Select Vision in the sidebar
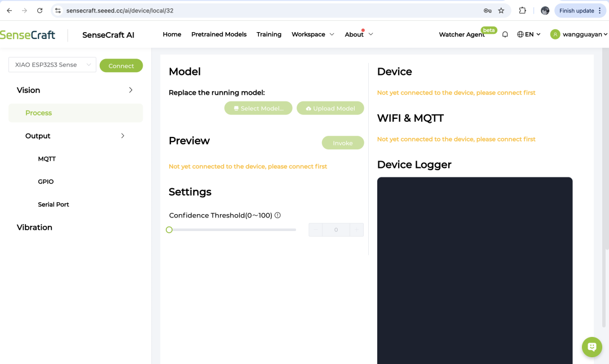The image size is (609, 364). [28, 90]
